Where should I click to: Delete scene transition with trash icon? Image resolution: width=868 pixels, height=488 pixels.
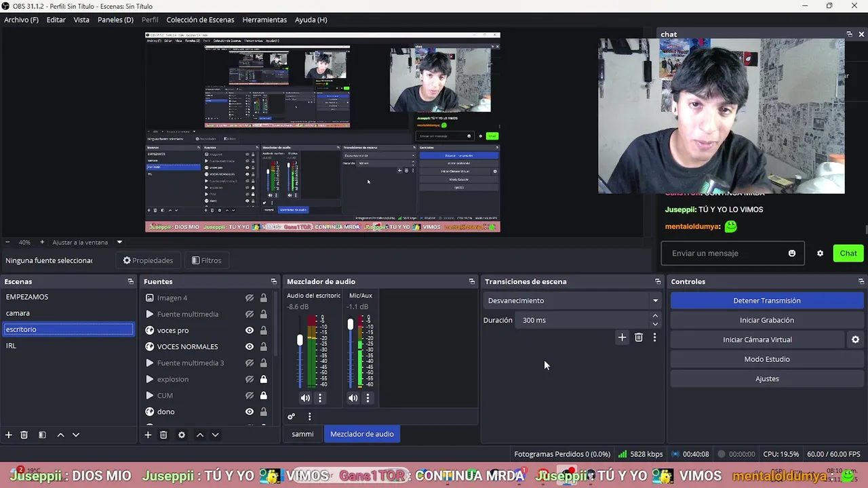(x=639, y=337)
